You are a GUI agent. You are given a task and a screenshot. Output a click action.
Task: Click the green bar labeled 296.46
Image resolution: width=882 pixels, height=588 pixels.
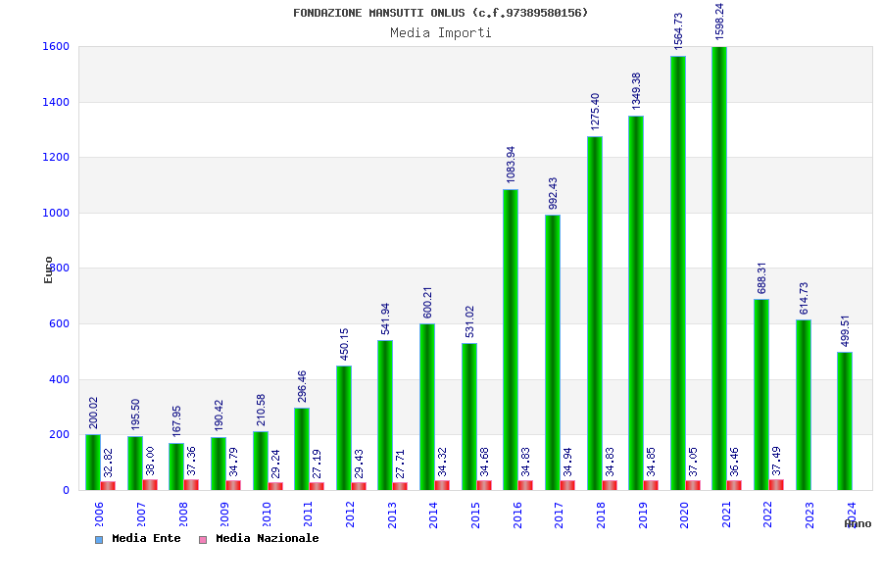click(302, 449)
